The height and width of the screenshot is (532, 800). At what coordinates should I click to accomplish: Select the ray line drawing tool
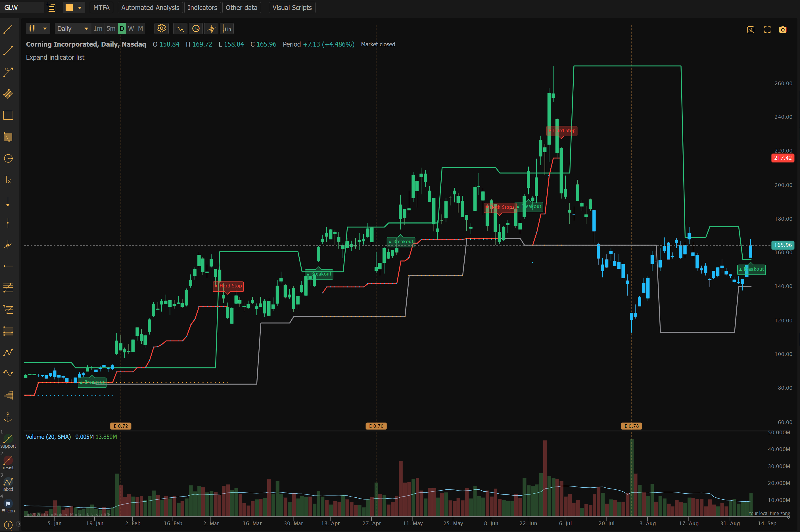click(8, 51)
